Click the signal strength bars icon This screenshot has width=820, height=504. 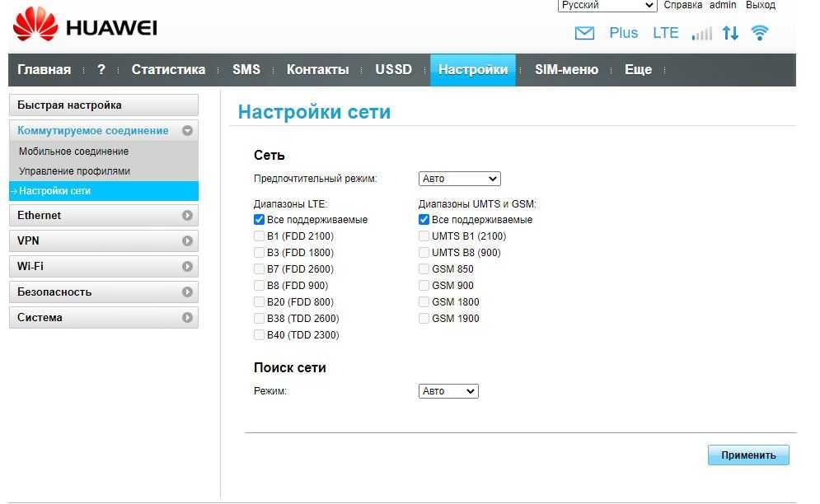point(701,34)
